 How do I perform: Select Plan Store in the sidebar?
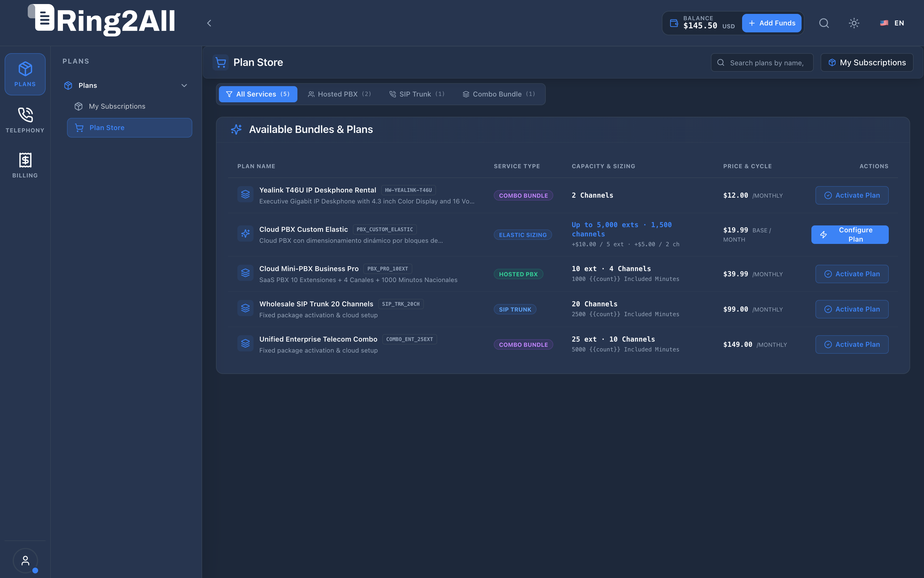pos(129,128)
